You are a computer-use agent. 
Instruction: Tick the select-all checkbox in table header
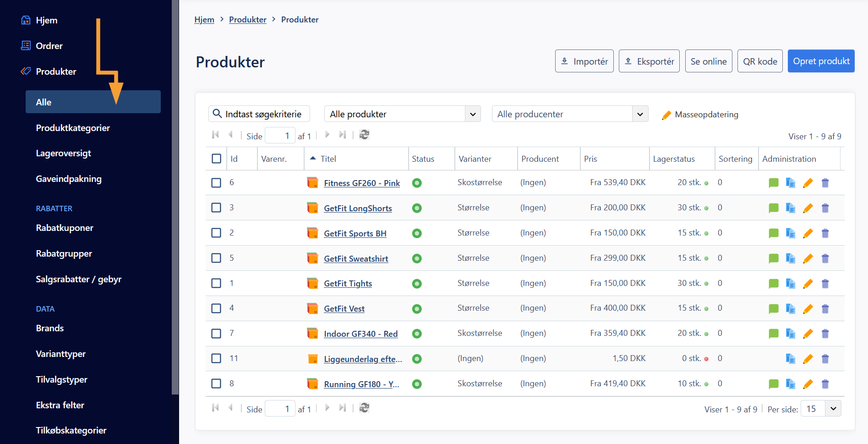[217, 159]
